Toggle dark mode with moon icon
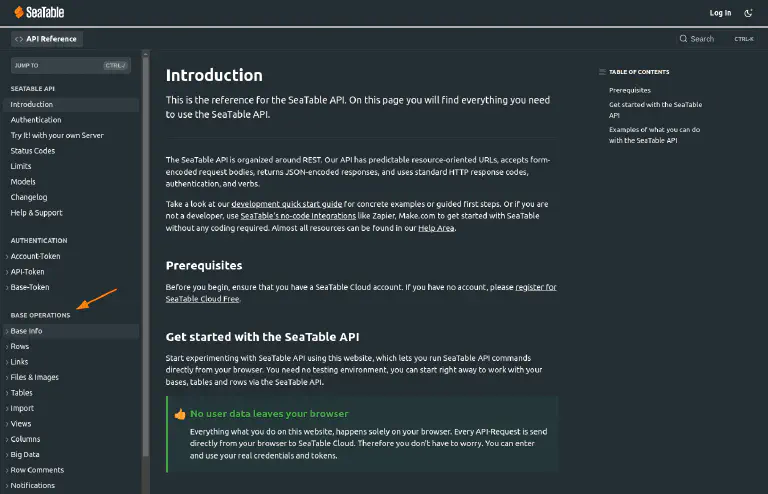 [749, 13]
